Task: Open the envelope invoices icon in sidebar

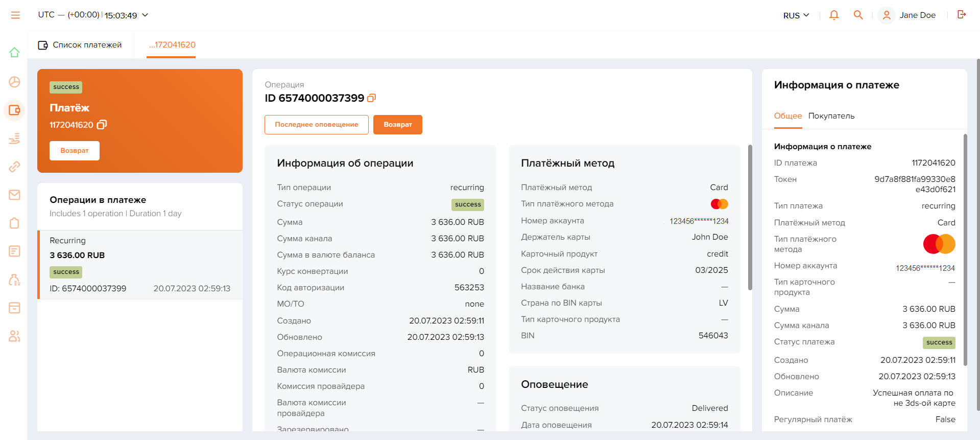Action: [14, 195]
